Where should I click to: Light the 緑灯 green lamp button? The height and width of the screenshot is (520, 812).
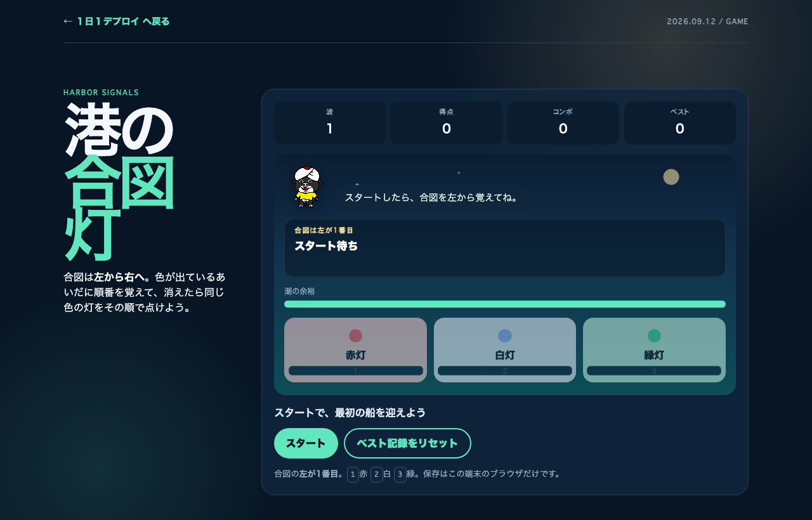[x=654, y=350]
